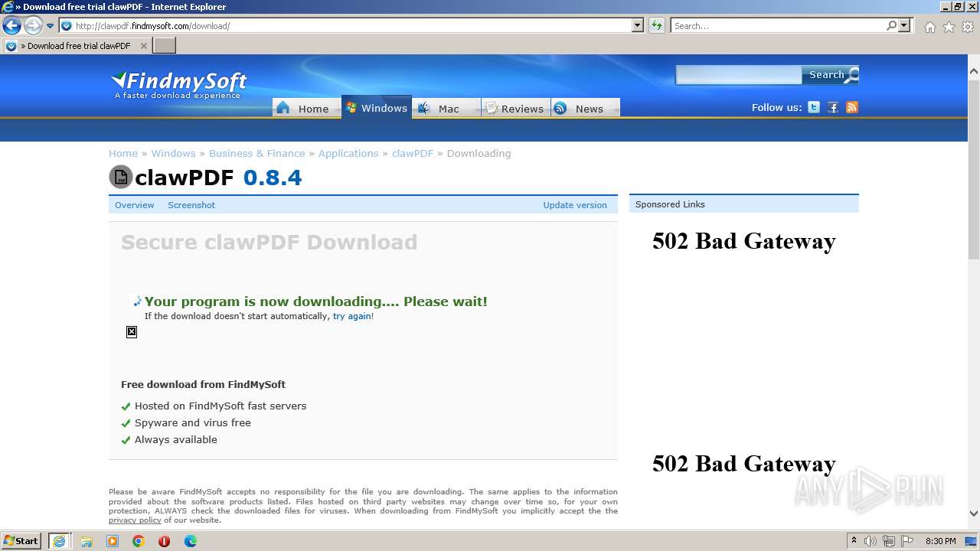Screen dimensions: 980x551
Task: Open the Home navigation tab
Action: 306,108
